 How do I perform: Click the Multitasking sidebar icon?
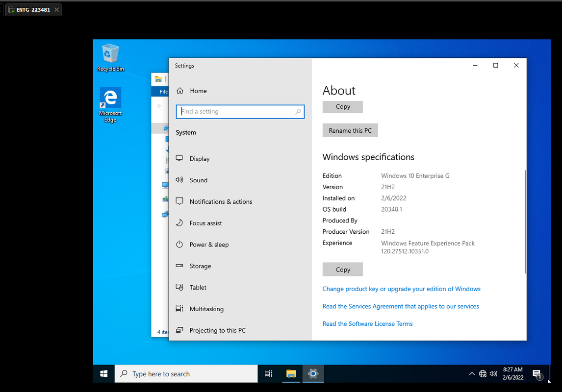tap(179, 309)
